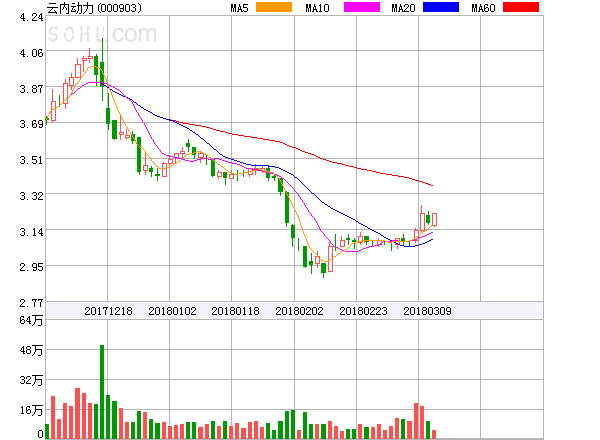
Task: Click the 48万 volume axis label
Action: click(x=31, y=350)
